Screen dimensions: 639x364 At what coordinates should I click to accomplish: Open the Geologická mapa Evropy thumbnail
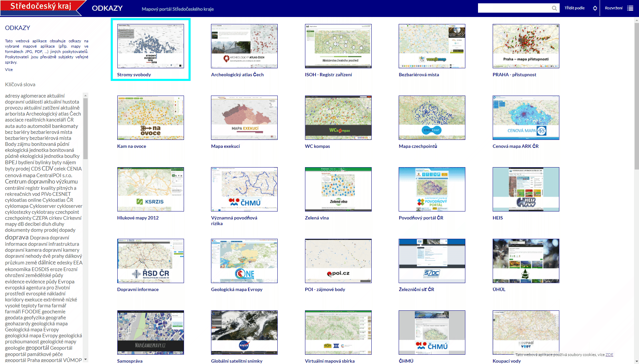[x=244, y=261]
